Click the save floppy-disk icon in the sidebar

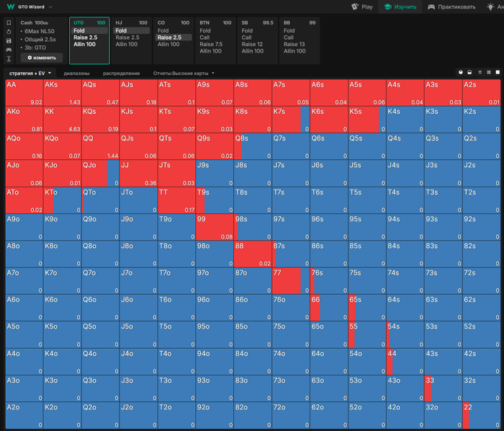[x=9, y=41]
